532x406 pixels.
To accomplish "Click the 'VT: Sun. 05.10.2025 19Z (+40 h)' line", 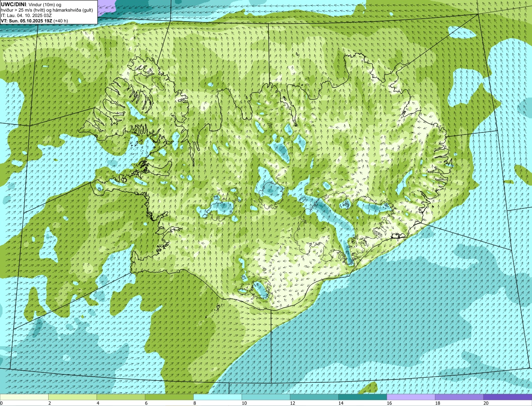I will tap(34, 20).
